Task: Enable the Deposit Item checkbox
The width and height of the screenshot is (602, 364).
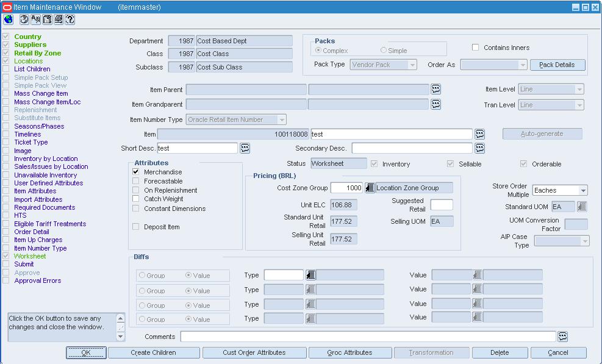Action: (135, 227)
